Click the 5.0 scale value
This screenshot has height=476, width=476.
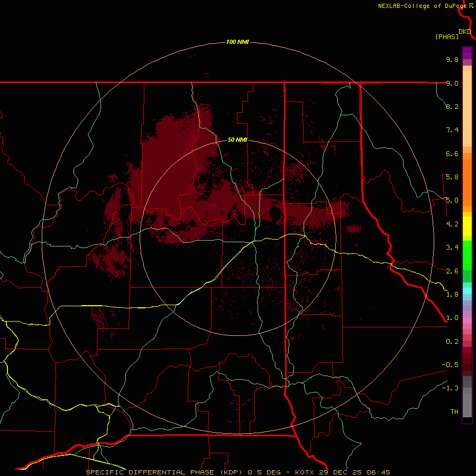pyautogui.click(x=452, y=200)
